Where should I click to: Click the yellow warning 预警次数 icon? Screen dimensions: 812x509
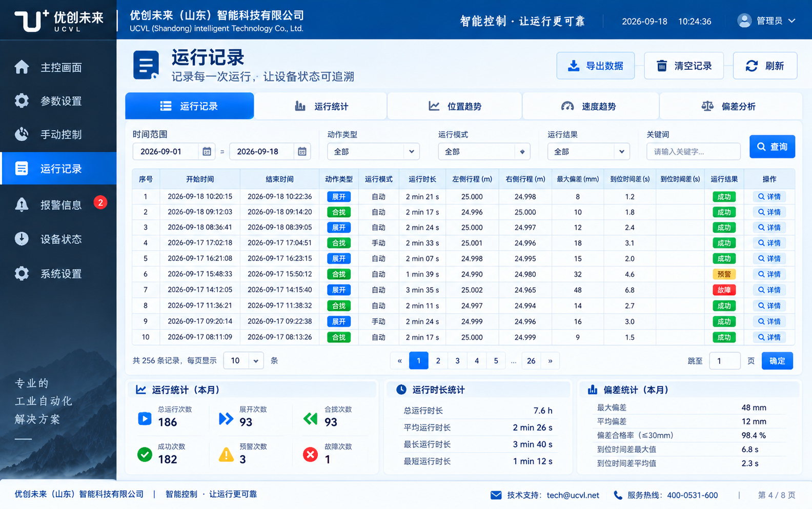(226, 455)
